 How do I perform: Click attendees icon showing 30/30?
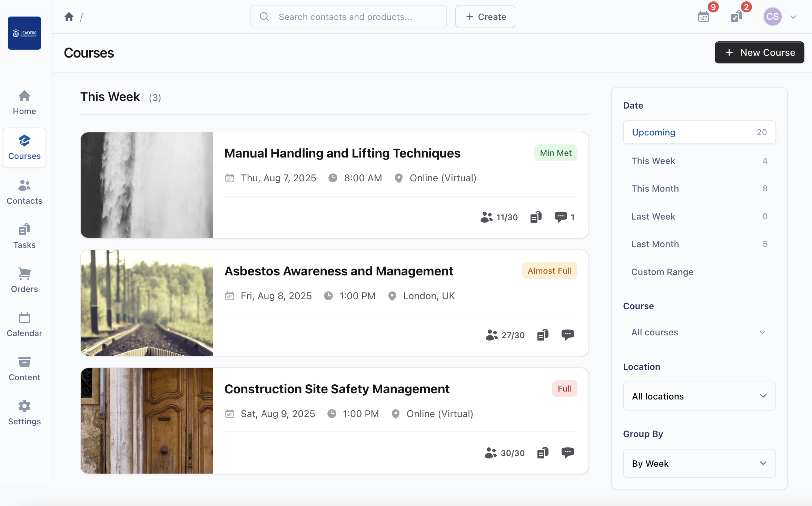491,453
